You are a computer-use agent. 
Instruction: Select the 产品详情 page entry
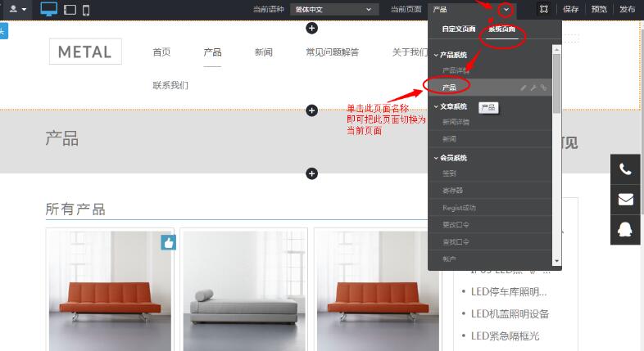456,70
